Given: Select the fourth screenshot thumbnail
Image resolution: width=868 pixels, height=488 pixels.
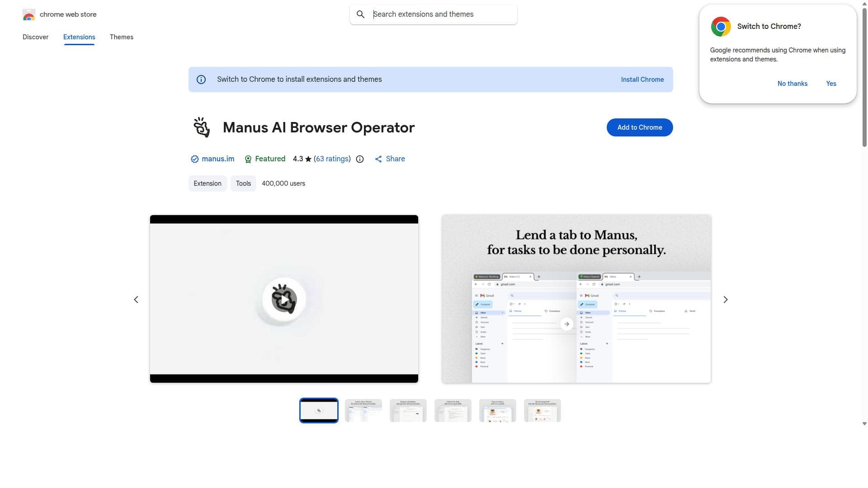Looking at the screenshot, I should 453,410.
